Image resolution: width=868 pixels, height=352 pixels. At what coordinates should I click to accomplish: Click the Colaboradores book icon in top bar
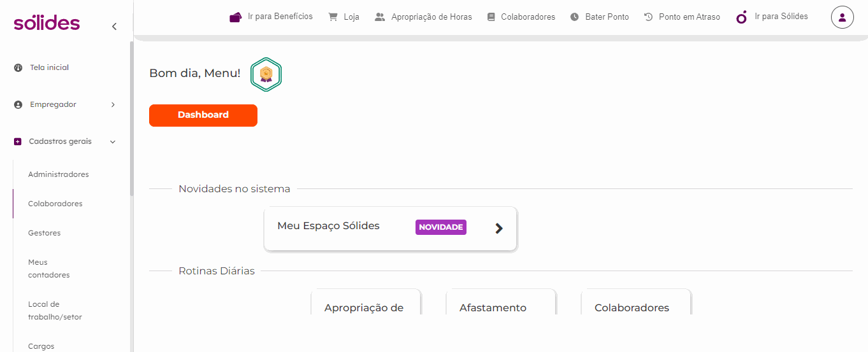491,17
